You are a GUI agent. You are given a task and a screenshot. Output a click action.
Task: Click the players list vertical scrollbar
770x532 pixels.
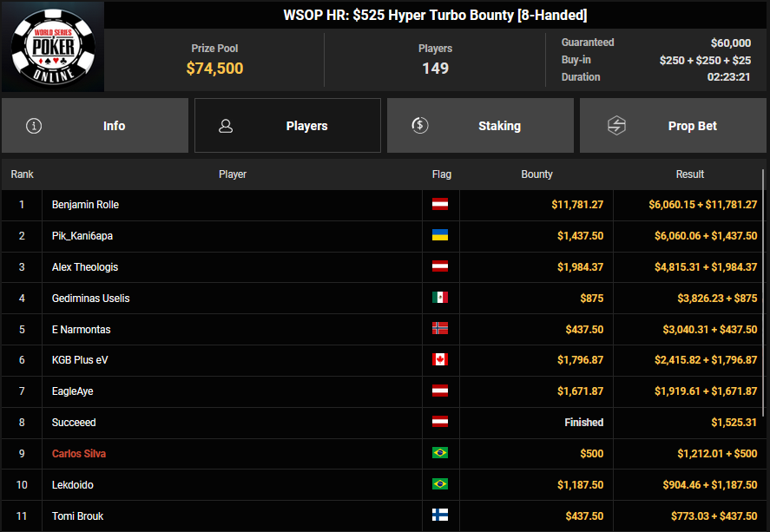764,260
